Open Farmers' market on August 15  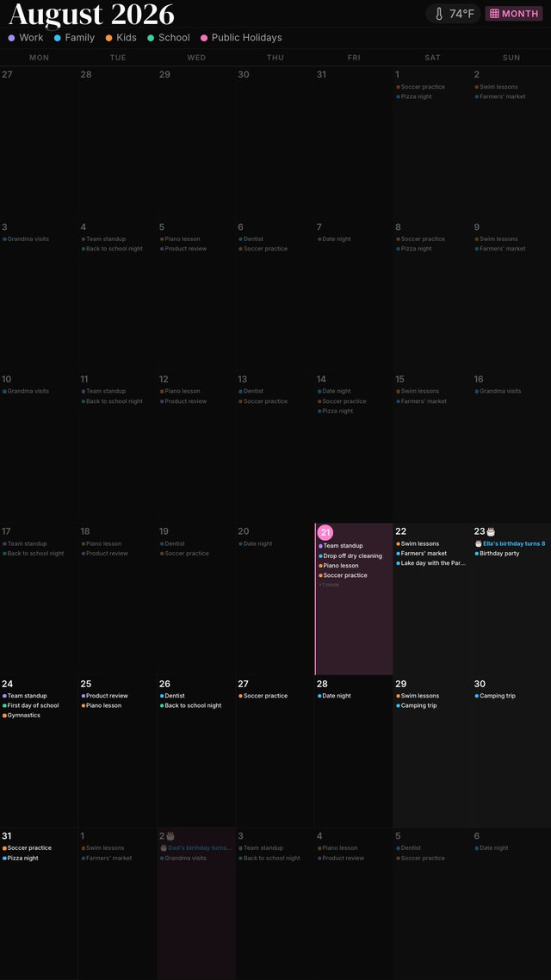point(422,401)
